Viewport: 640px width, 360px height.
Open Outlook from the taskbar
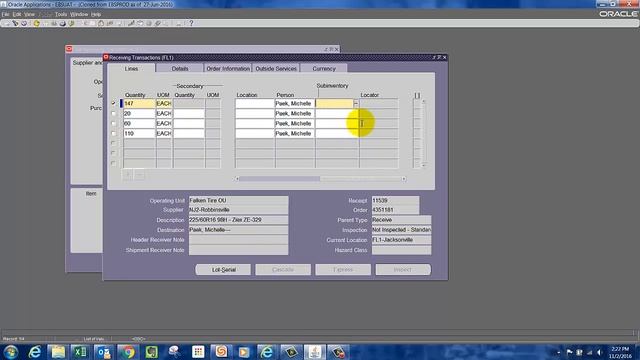click(x=104, y=352)
